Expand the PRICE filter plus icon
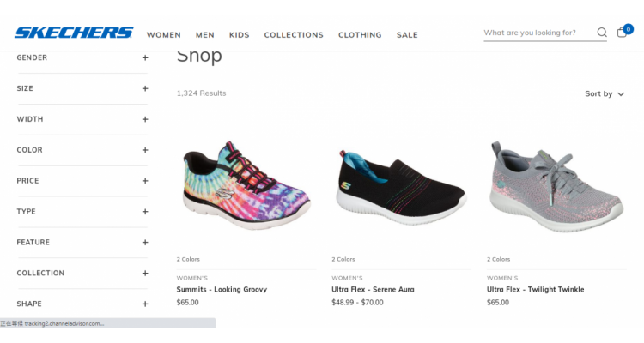The image size is (644, 343). pos(145,181)
